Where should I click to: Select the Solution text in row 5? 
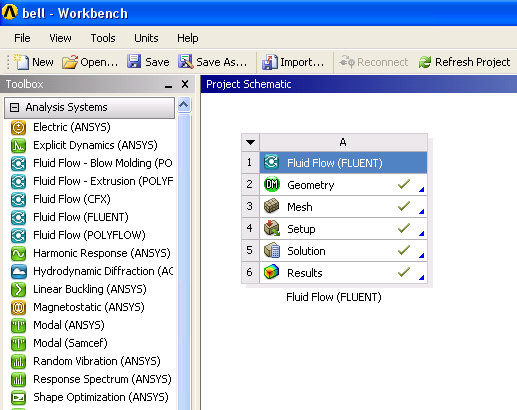(306, 251)
